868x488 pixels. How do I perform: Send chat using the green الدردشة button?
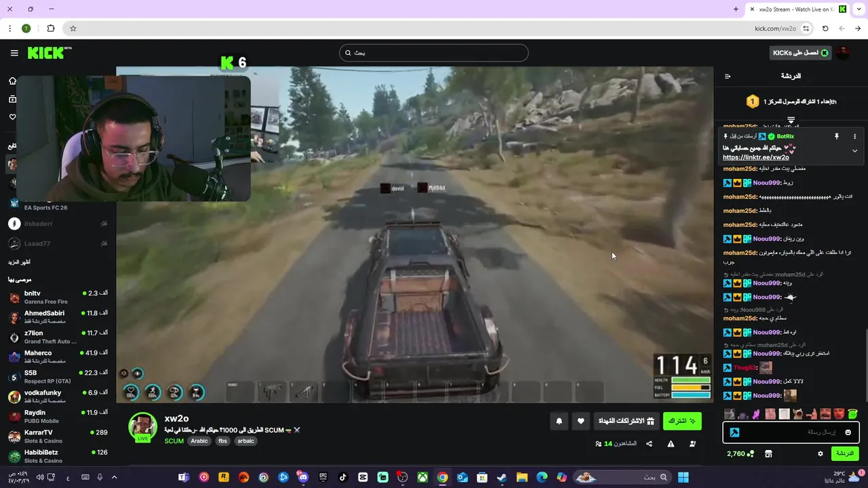[845, 453]
